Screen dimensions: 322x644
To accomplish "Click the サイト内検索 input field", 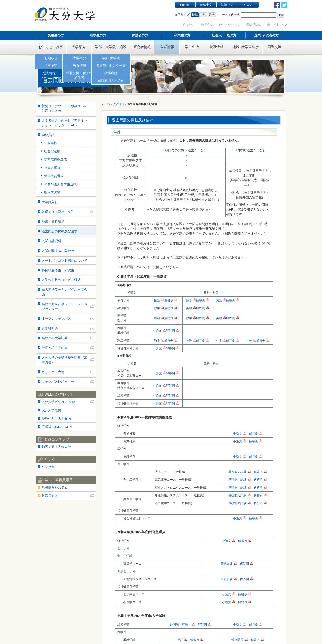I will [x=259, y=15].
